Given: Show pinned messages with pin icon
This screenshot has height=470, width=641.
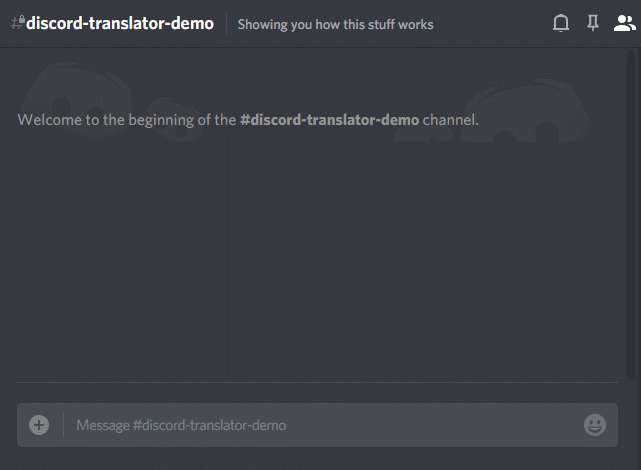Looking at the screenshot, I should (x=593, y=23).
